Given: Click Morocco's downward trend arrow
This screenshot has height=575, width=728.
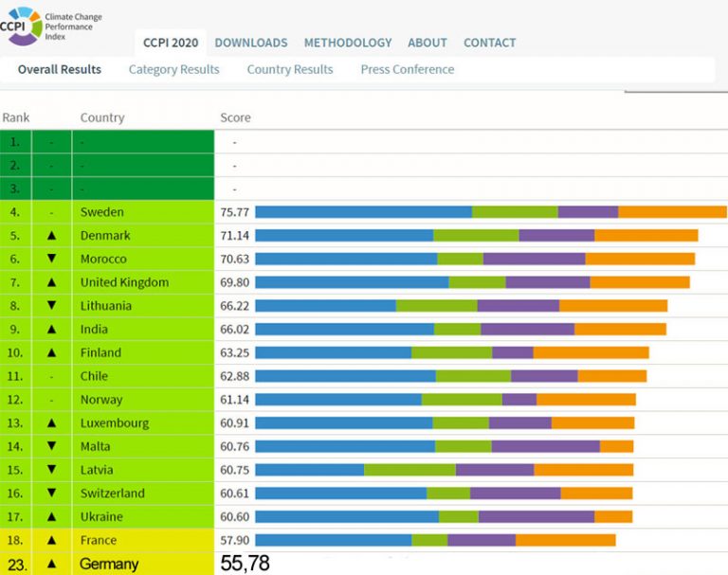Looking at the screenshot, I should (x=51, y=259).
